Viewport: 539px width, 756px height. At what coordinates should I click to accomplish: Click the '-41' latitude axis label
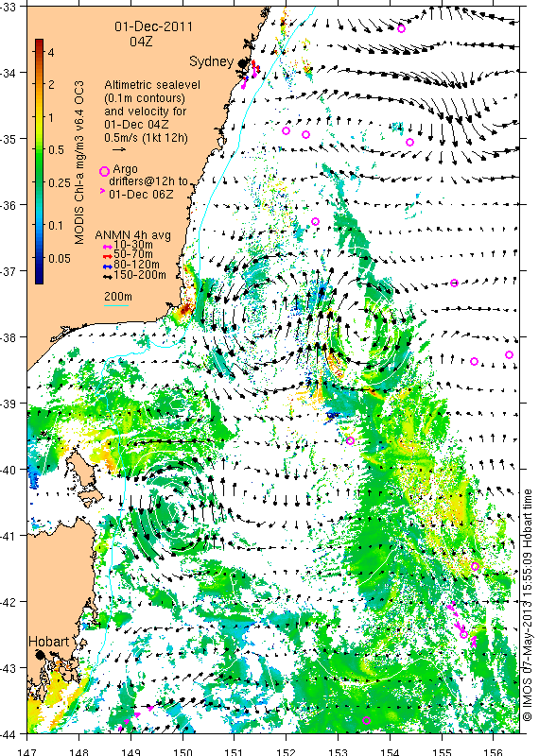(x=9, y=536)
